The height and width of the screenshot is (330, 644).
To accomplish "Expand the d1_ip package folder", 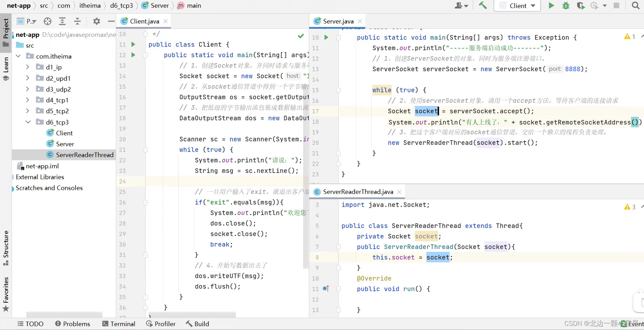I will (x=28, y=67).
